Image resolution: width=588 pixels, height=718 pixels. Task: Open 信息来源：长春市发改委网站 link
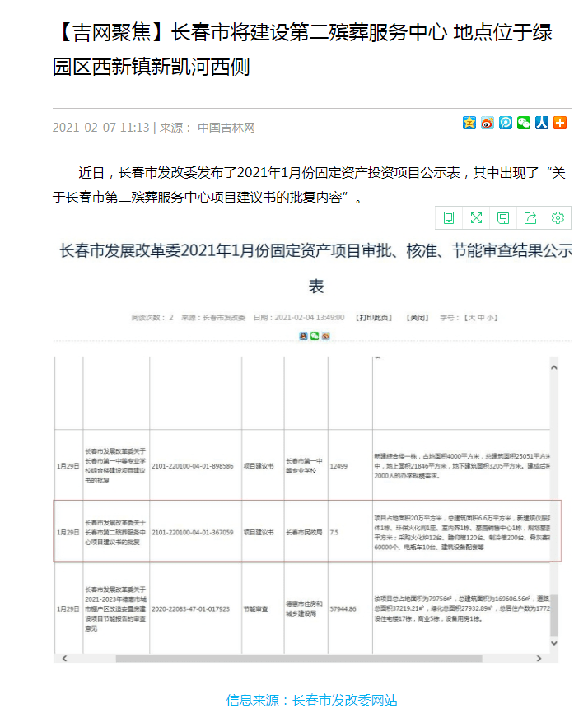point(312,700)
